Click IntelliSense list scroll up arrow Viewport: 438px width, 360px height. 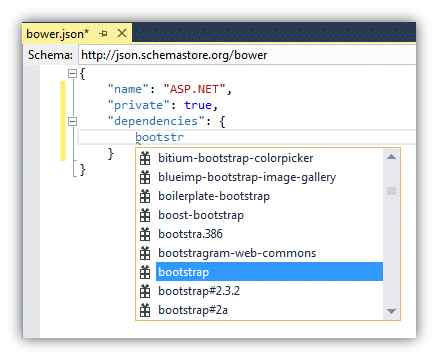(392, 157)
